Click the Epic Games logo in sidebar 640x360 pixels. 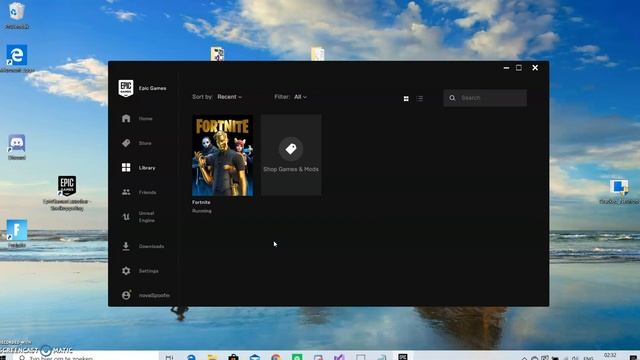coord(126,88)
